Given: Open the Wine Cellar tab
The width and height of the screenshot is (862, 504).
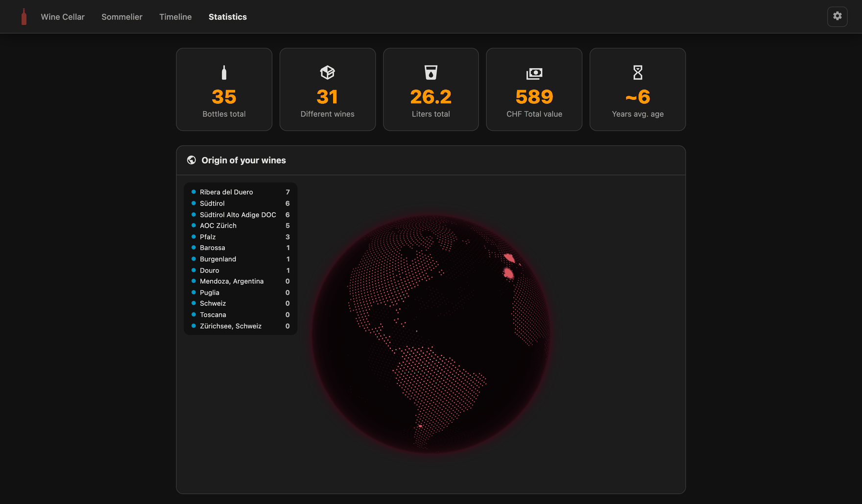Looking at the screenshot, I should point(63,17).
